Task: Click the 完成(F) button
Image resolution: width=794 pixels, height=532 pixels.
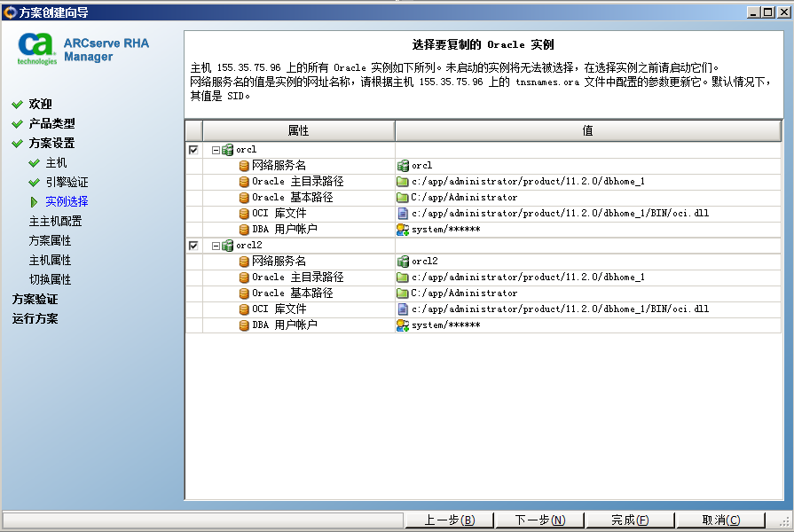Action: (x=630, y=520)
